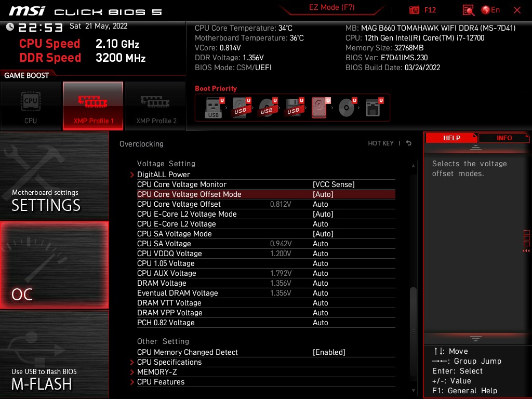Click the CPU AUX Voltage 1.792V reading

(281, 273)
